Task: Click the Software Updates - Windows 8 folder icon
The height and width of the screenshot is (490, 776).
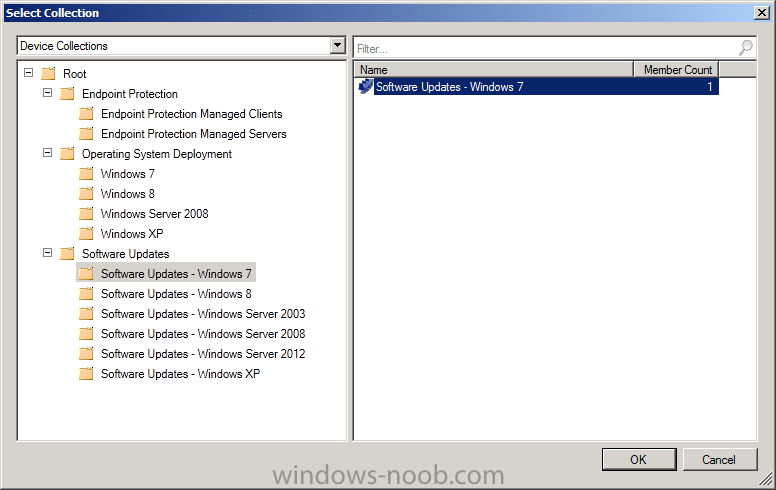Action: pyautogui.click(x=86, y=294)
